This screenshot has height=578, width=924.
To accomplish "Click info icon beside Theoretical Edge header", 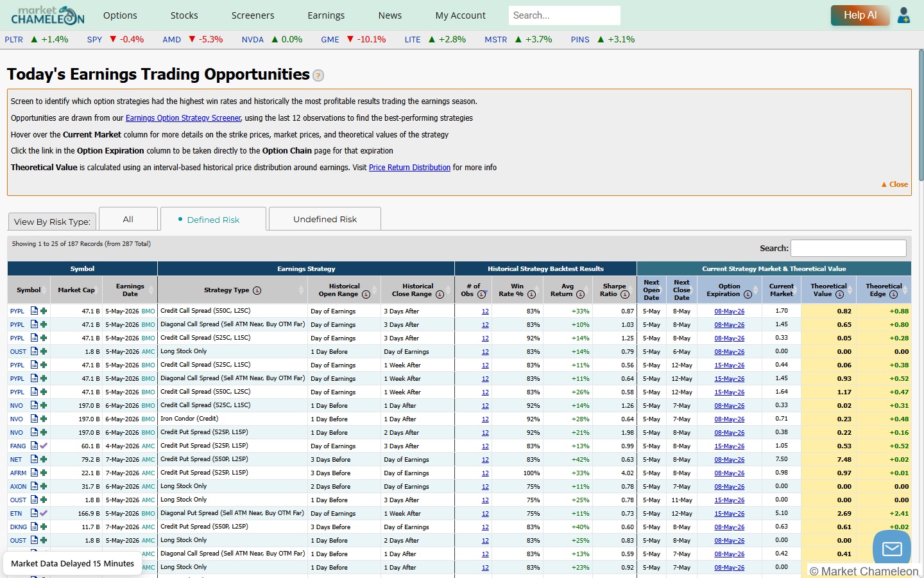I will [893, 295].
